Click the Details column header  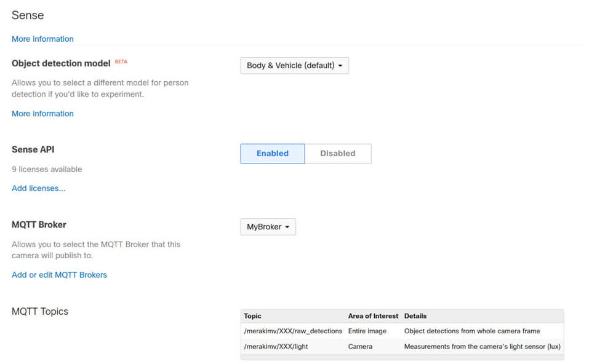(415, 316)
